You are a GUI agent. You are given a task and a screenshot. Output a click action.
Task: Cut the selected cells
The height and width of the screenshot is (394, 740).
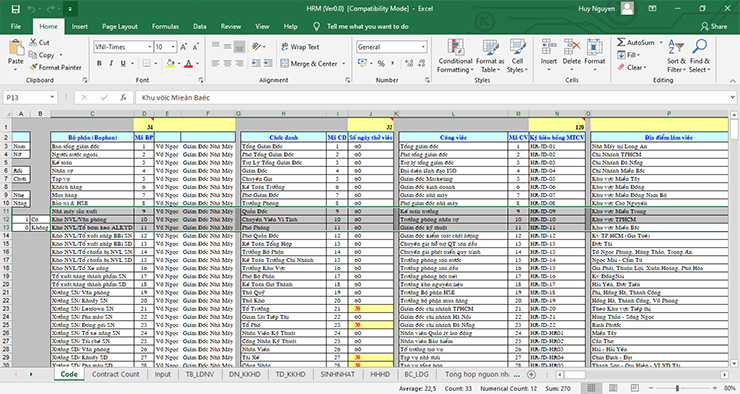(39, 42)
